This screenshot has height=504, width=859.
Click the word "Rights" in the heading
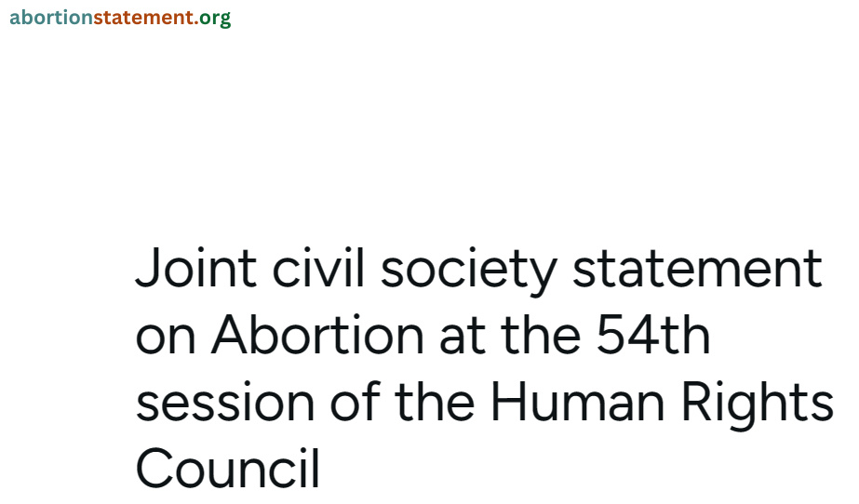[x=758, y=405]
